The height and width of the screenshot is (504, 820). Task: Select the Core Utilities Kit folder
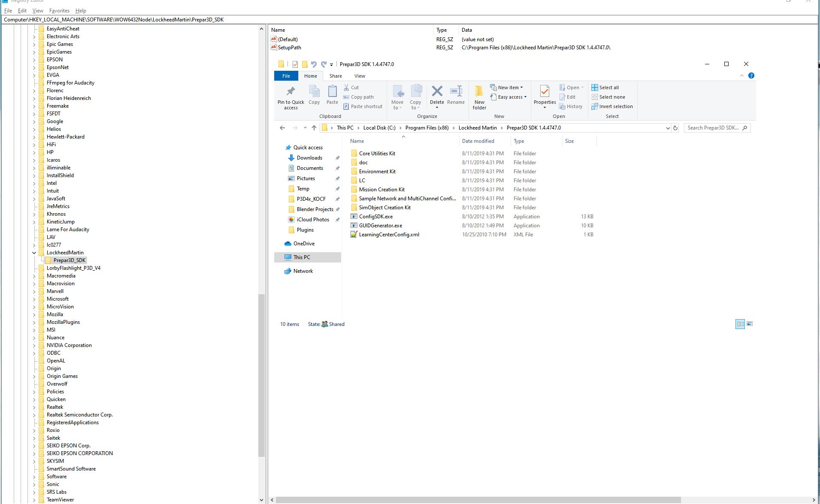coord(377,154)
